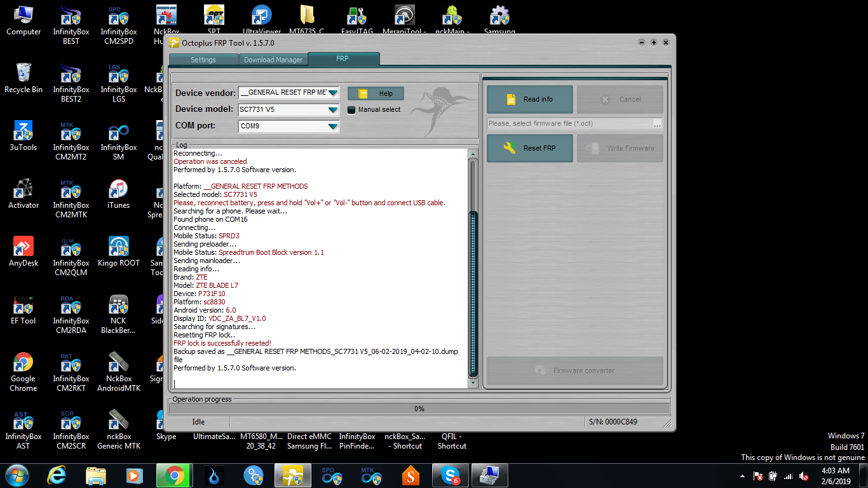This screenshot has width=868, height=488.
Task: Open Windows Media Player taskbar icon
Action: [x=135, y=475]
